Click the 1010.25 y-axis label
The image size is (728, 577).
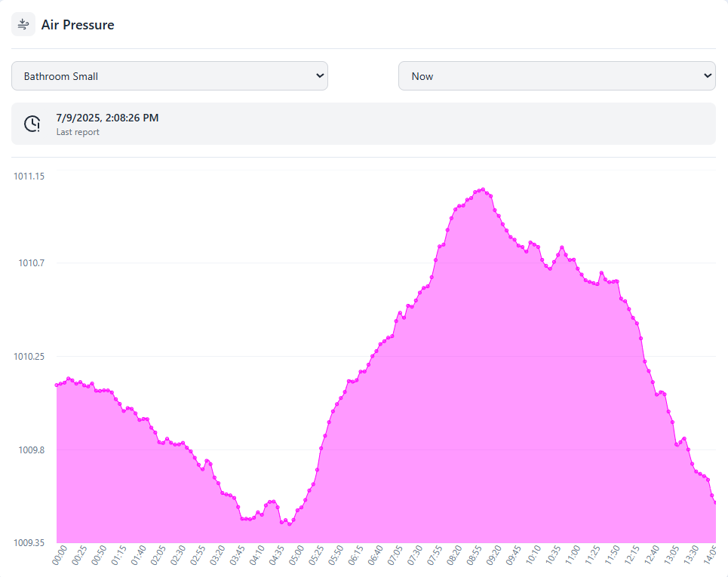pos(29,356)
